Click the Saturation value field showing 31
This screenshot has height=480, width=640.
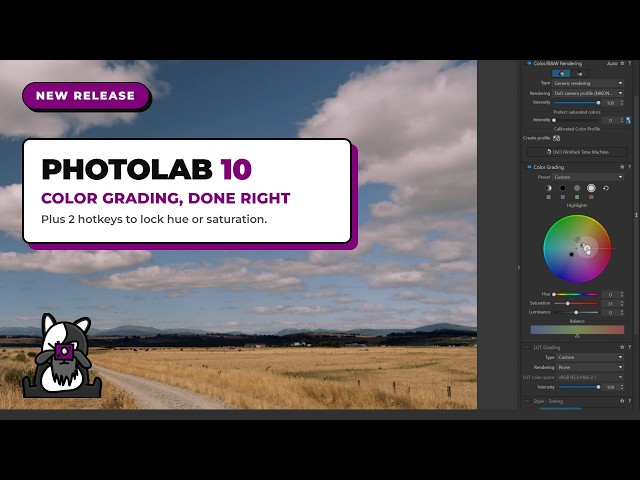point(610,304)
